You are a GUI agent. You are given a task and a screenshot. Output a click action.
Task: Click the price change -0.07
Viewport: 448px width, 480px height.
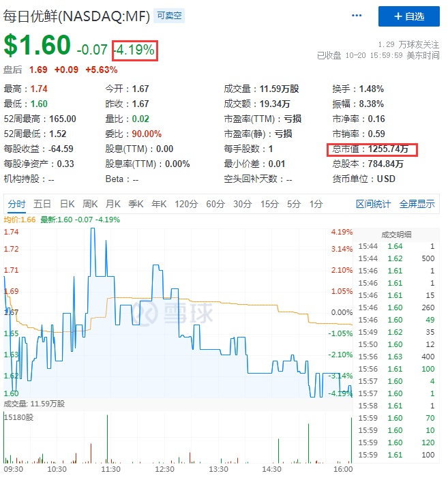point(92,50)
